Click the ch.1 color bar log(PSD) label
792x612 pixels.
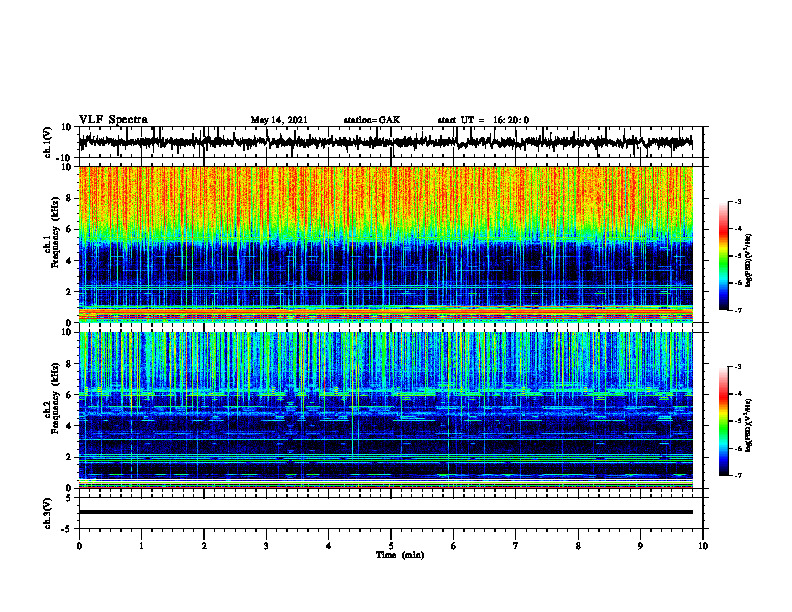point(749,261)
